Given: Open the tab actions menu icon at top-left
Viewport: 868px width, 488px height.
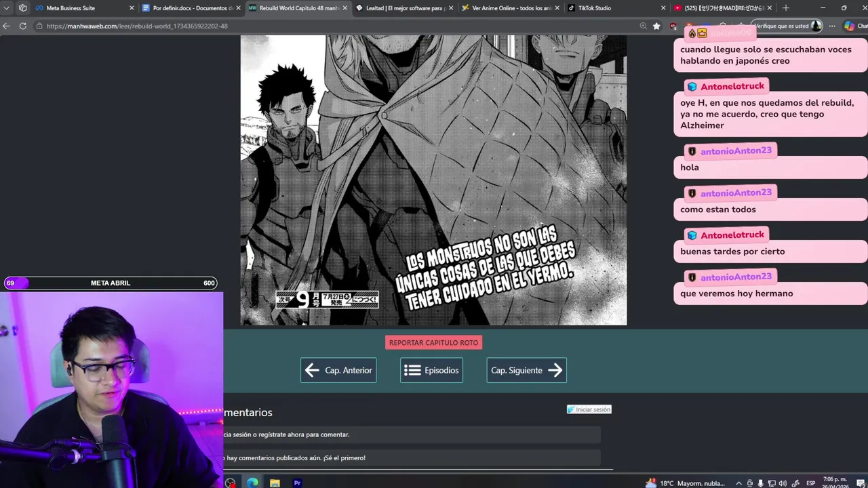Looking at the screenshot, I should click(x=6, y=8).
